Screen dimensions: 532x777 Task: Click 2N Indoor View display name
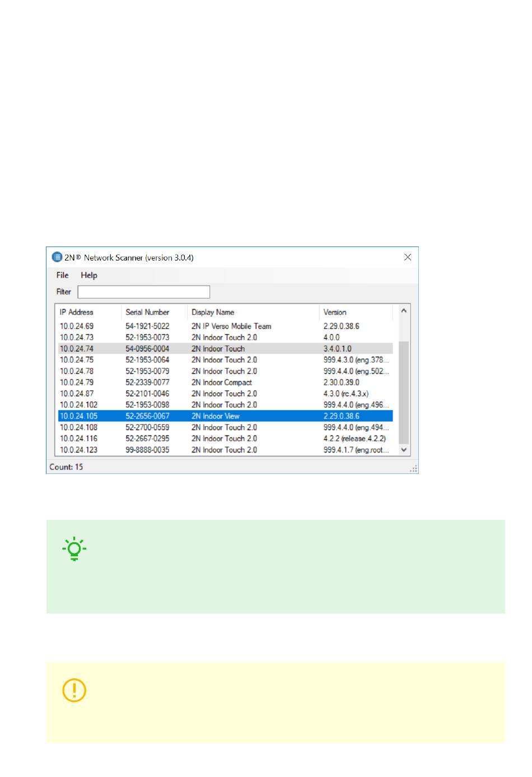[x=216, y=416]
